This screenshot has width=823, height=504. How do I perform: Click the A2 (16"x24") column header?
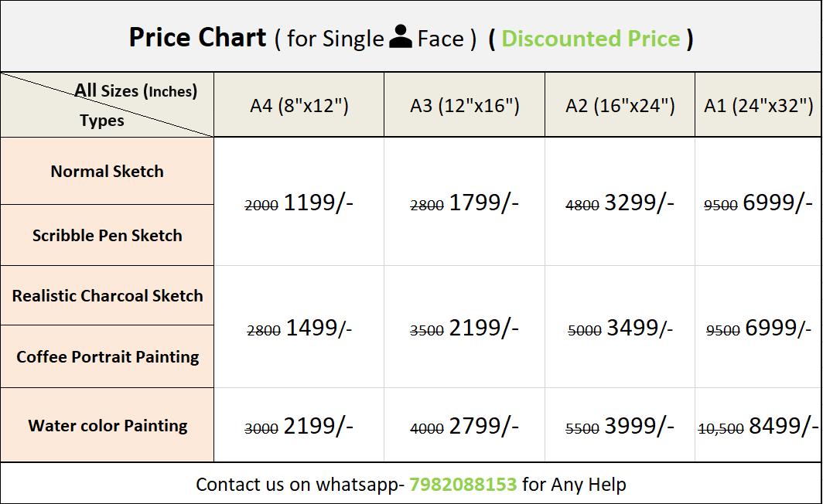[620, 105]
